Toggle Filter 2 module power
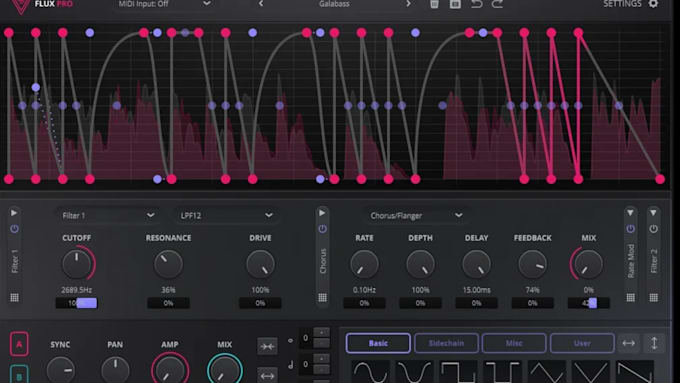The height and width of the screenshot is (383, 680). pos(654,229)
